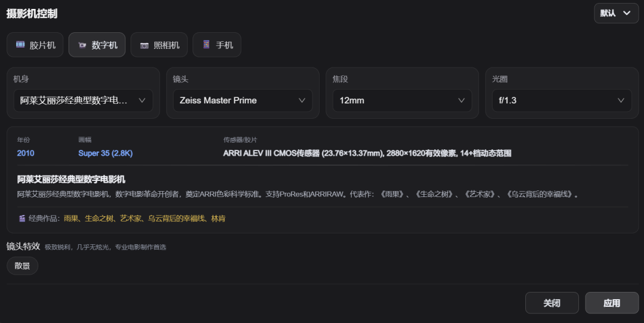Click the film camera icon on 胶片机 tab
This screenshot has width=644, height=323.
coord(20,44)
